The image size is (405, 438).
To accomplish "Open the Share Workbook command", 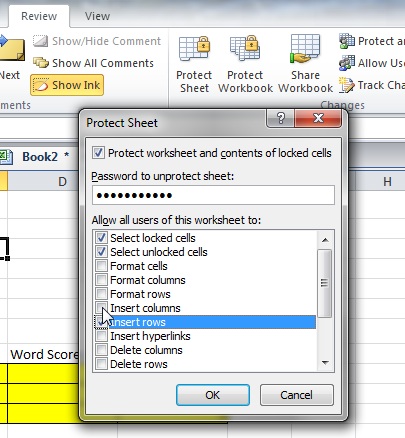I will pos(305,64).
